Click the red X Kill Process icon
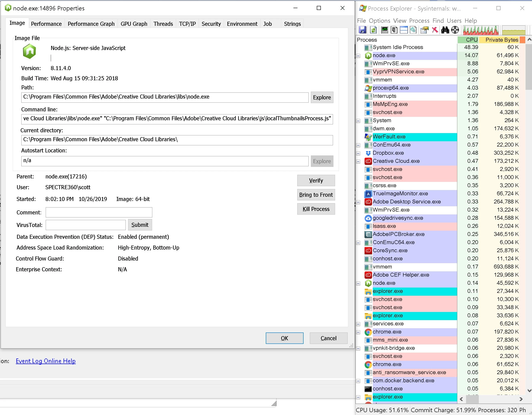 (x=435, y=30)
